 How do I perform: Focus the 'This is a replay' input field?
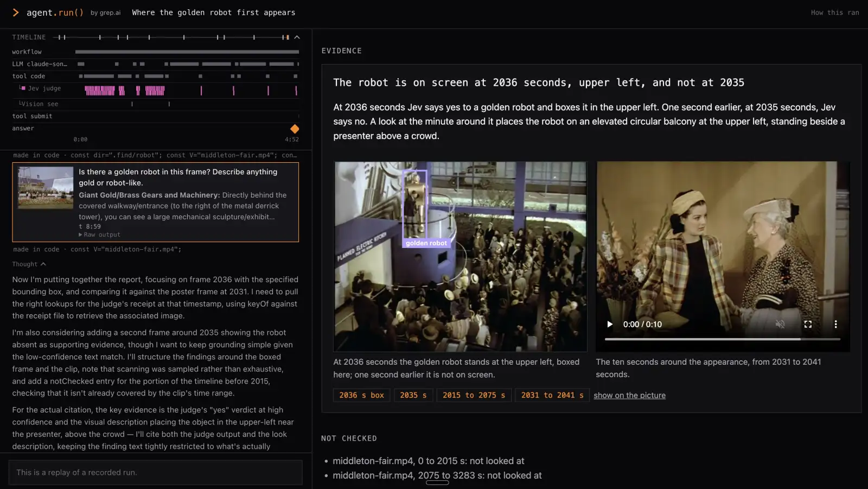(155, 472)
